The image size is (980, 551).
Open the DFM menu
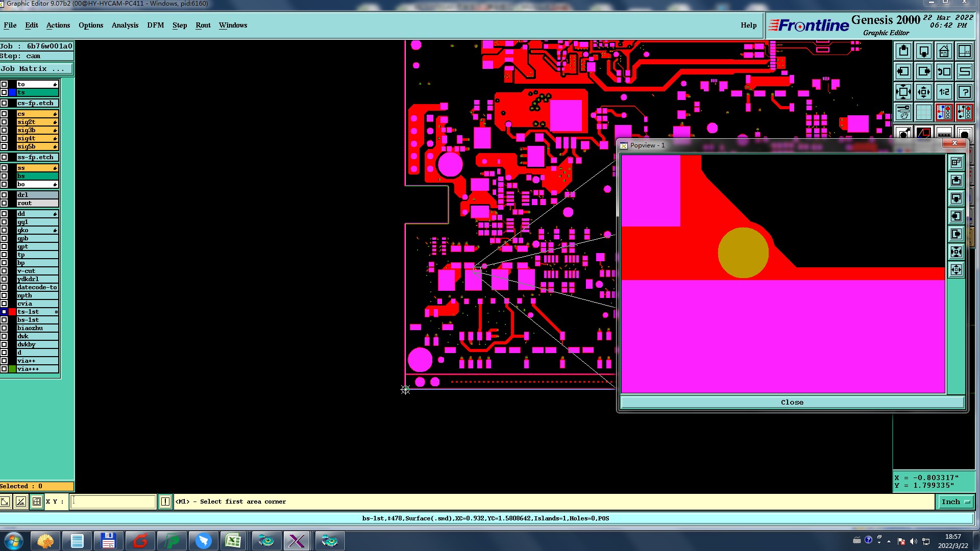point(155,25)
